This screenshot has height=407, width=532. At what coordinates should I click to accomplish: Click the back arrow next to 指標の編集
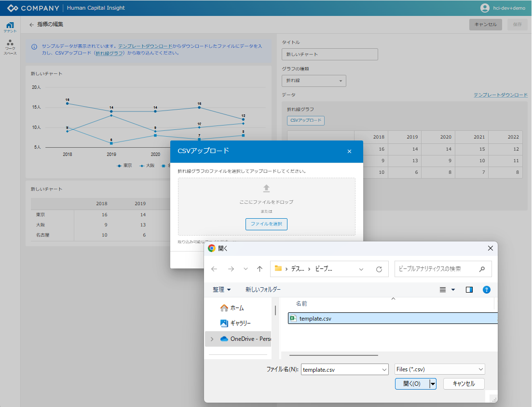pyautogui.click(x=32, y=25)
